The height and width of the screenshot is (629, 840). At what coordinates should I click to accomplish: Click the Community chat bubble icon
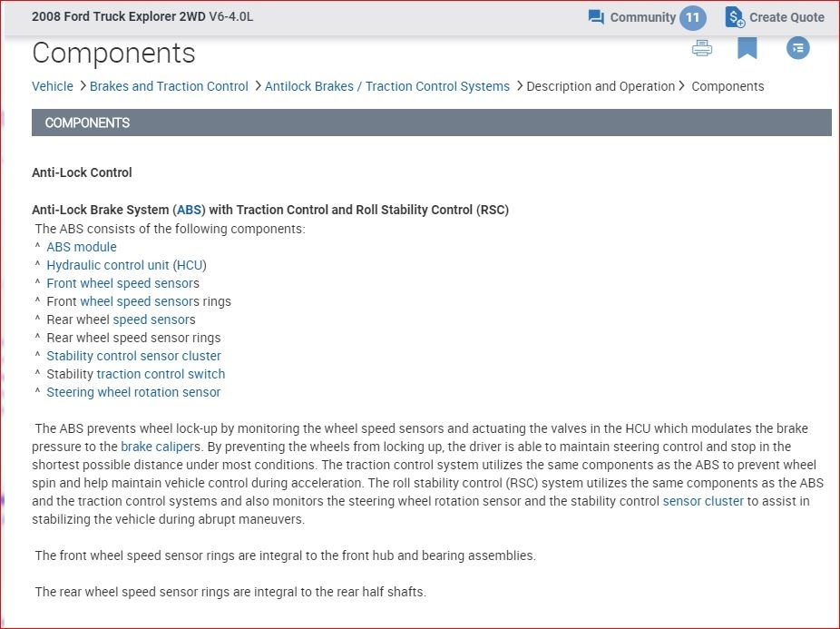coord(596,17)
